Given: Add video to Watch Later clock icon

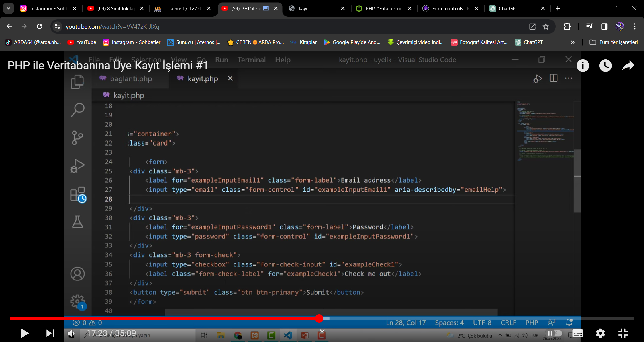Looking at the screenshot, I should [605, 66].
